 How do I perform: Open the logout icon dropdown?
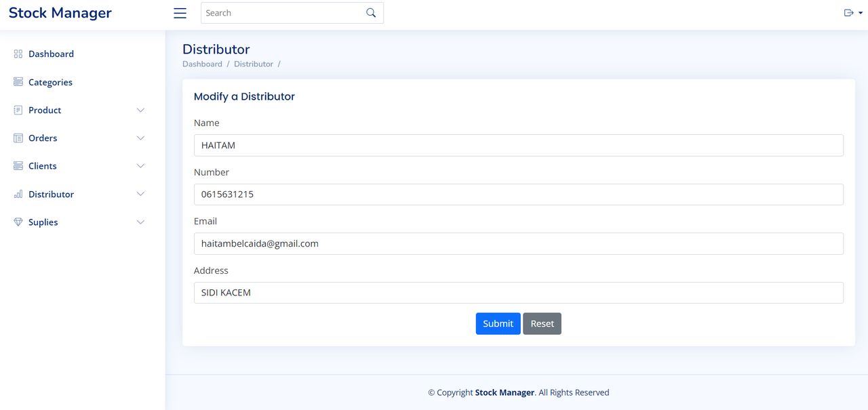(853, 13)
